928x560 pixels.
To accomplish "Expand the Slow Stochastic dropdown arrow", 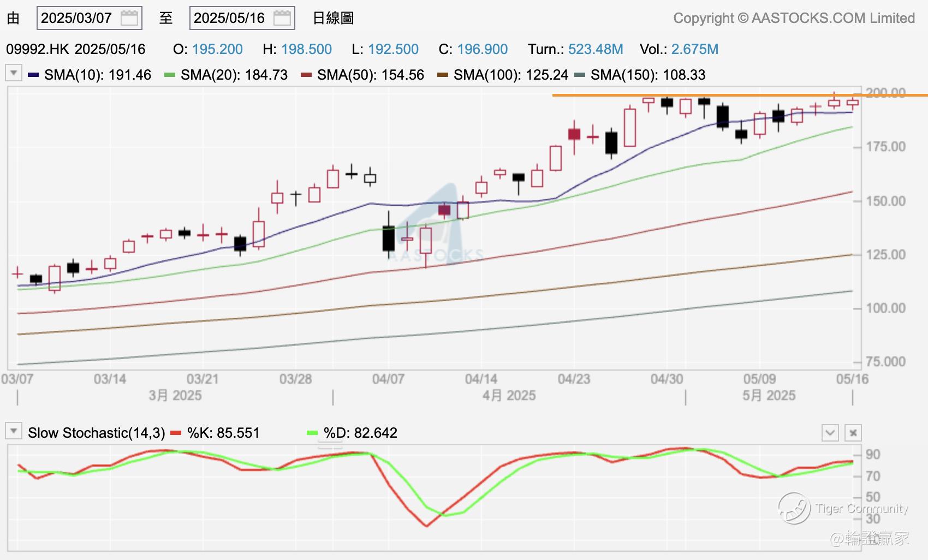I will coord(14,431).
